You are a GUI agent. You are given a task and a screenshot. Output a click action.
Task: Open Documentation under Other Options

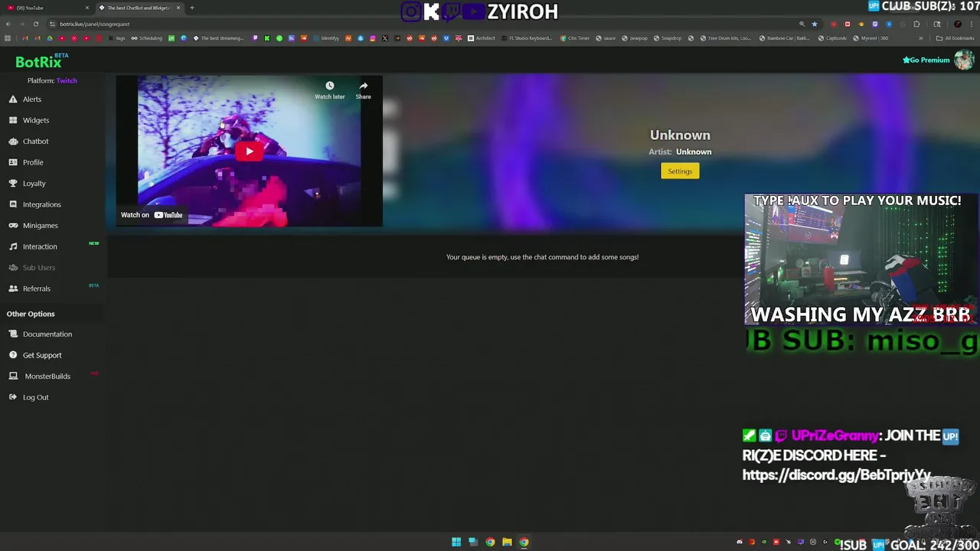[x=47, y=334]
